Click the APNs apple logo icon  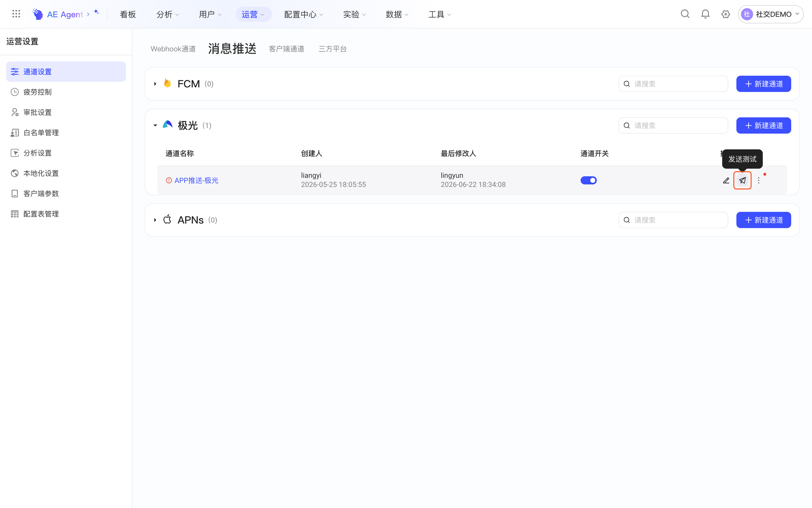pos(167,219)
